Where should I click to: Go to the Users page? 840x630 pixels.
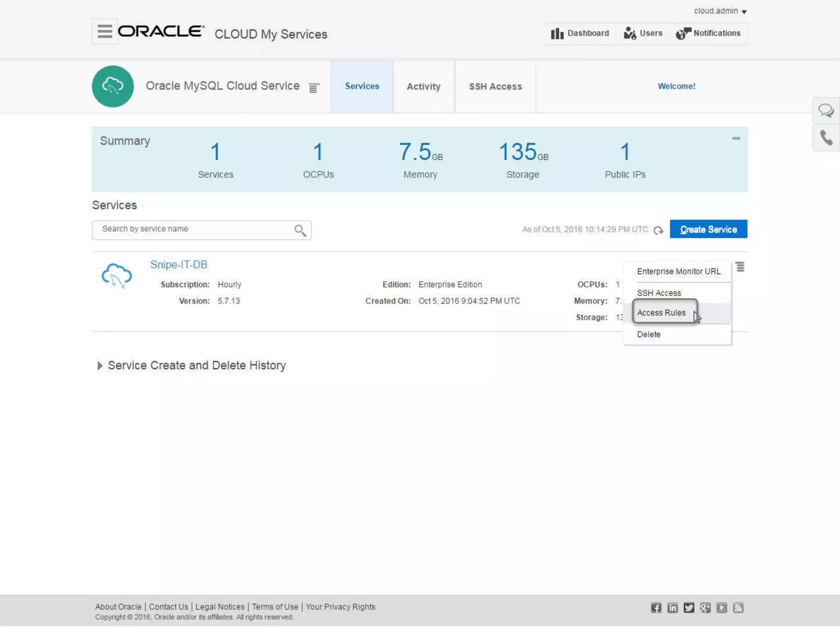point(643,33)
